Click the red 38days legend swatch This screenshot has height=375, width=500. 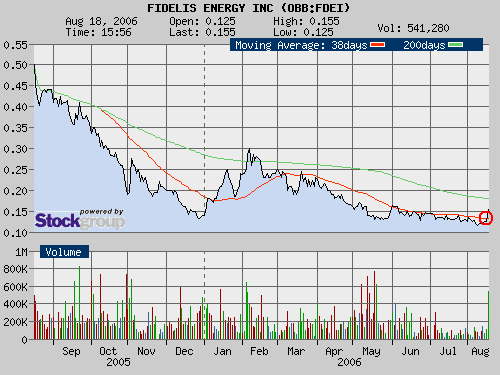tap(378, 45)
